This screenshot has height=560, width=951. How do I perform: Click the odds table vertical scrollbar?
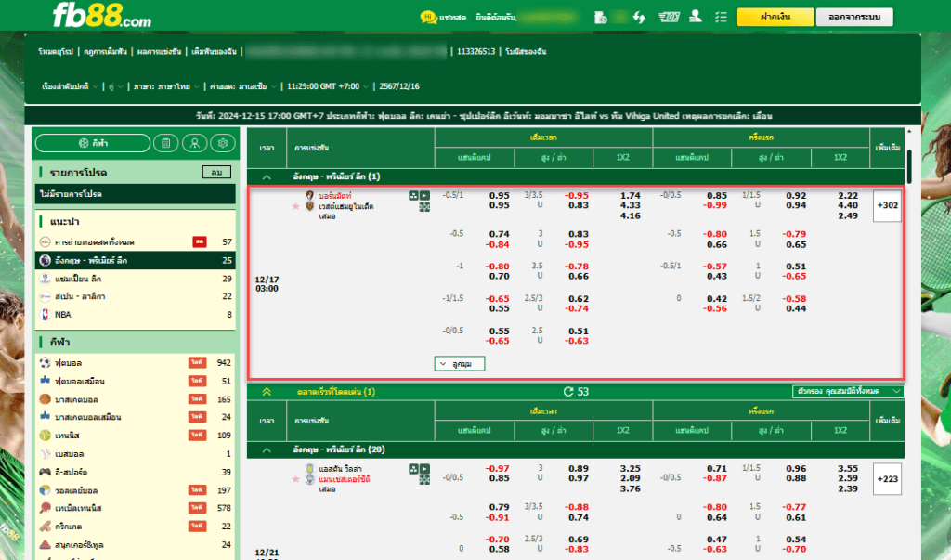pyautogui.click(x=908, y=166)
